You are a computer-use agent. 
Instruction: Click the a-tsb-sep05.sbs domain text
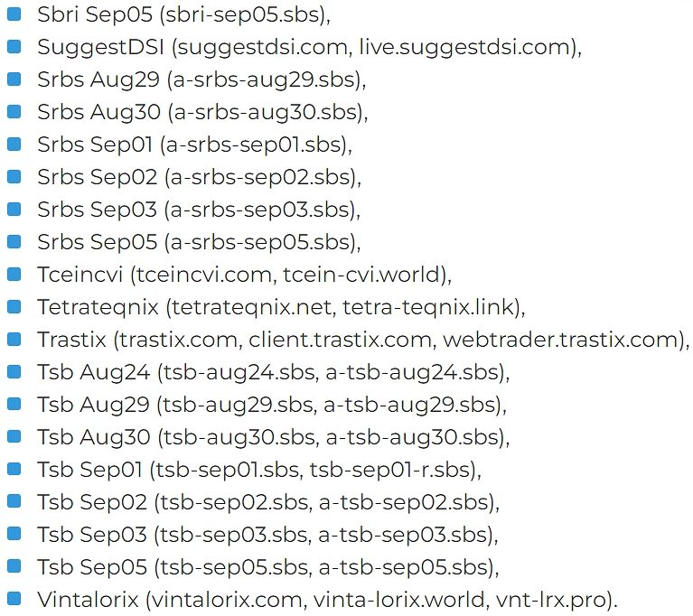click(x=408, y=567)
